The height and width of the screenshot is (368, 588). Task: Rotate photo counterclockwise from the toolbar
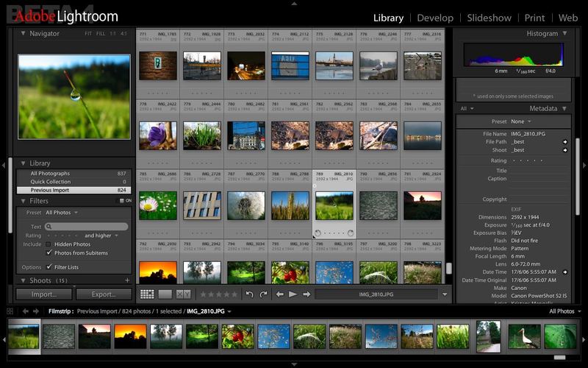pyautogui.click(x=250, y=294)
